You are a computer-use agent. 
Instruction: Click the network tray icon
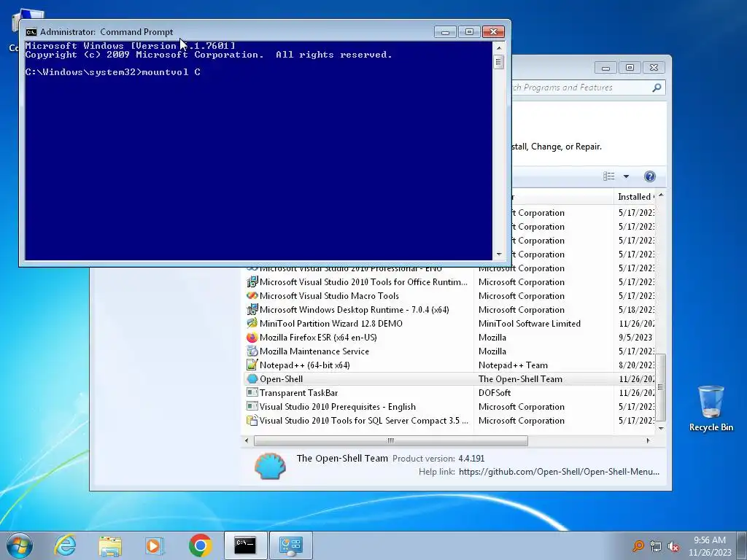pyautogui.click(x=656, y=547)
